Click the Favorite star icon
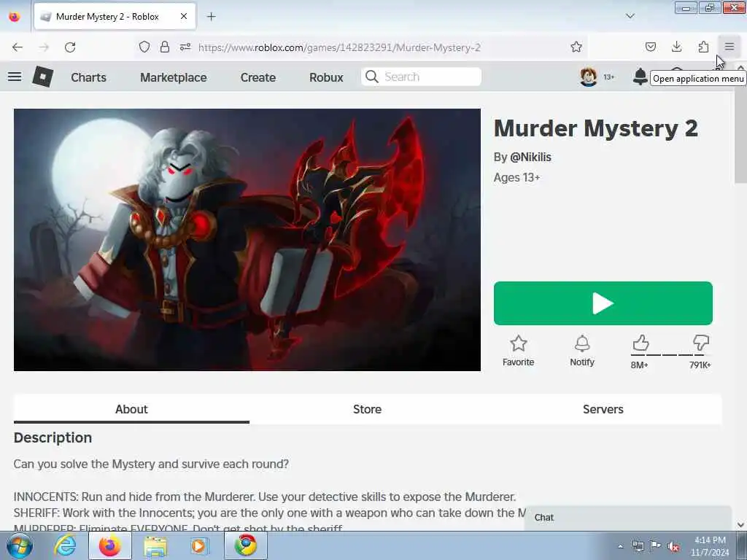The width and height of the screenshot is (747, 560). (x=519, y=343)
